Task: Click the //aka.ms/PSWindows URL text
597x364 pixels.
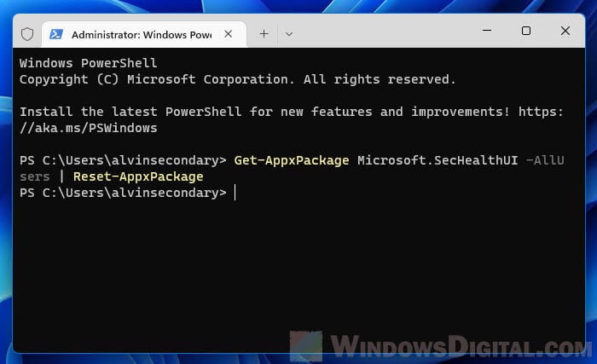Action: [89, 128]
